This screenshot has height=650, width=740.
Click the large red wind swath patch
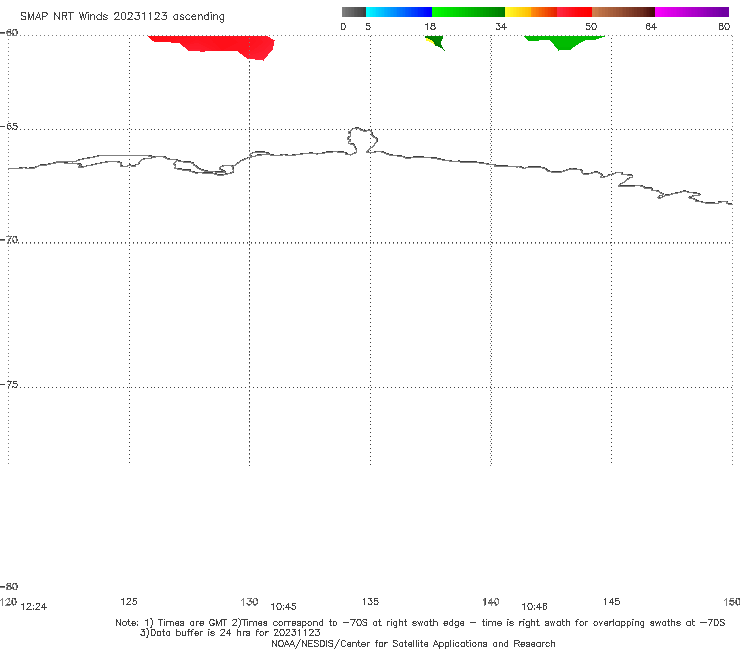click(x=217, y=45)
